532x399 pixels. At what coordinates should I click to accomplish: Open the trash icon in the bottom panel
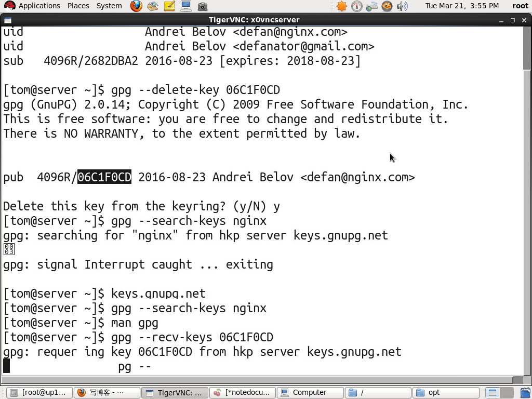525,393
